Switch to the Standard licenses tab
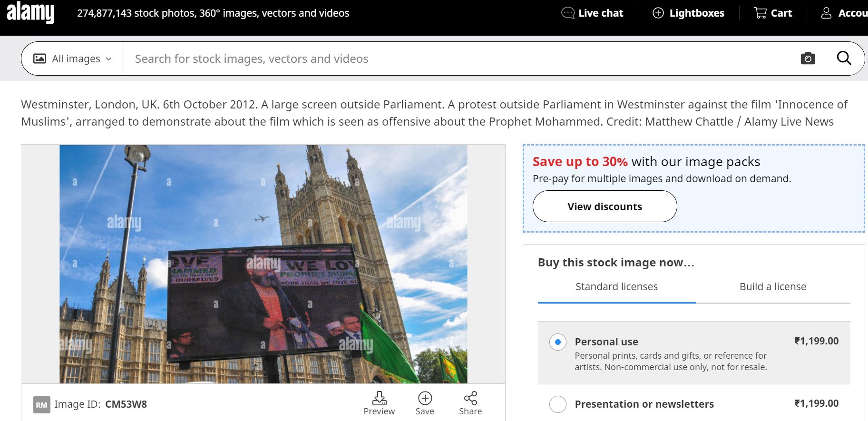This screenshot has height=421, width=868. click(616, 287)
